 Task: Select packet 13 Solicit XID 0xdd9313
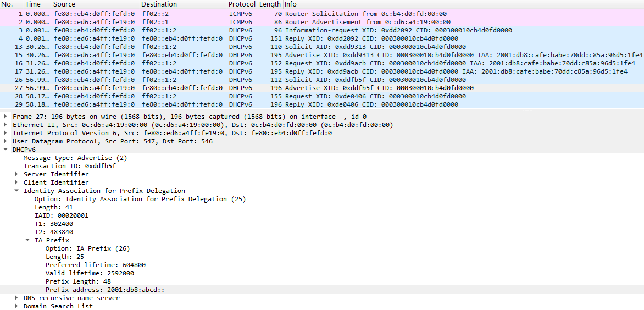point(322,46)
